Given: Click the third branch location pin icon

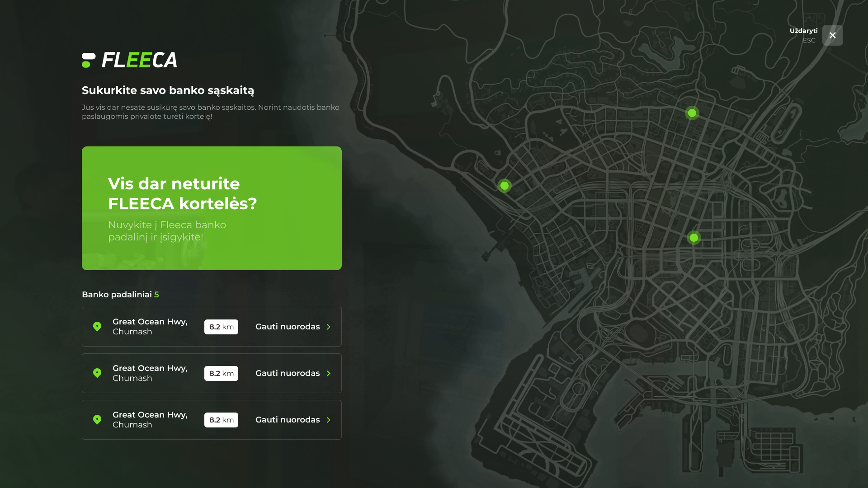Looking at the screenshot, I should pos(97,420).
